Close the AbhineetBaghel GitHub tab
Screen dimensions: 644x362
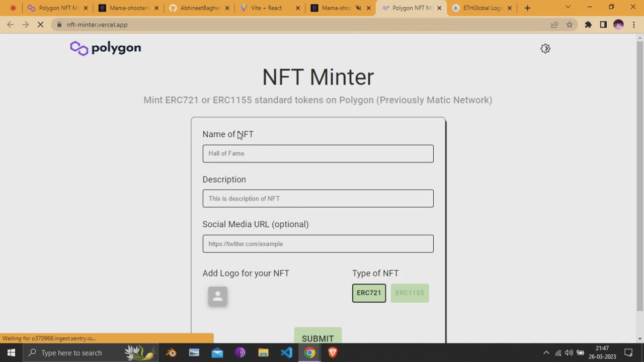tap(227, 8)
